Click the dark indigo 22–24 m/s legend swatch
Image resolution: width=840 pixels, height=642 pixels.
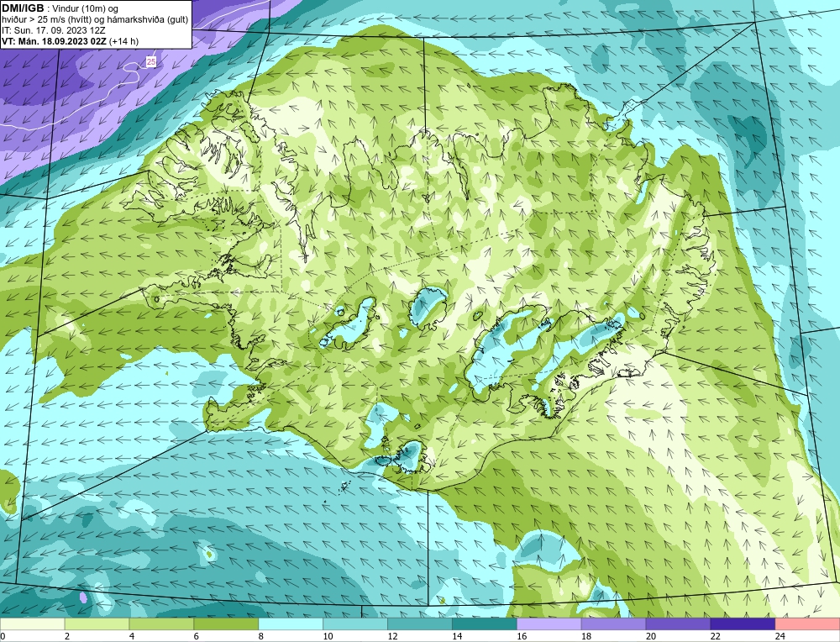pos(743,624)
